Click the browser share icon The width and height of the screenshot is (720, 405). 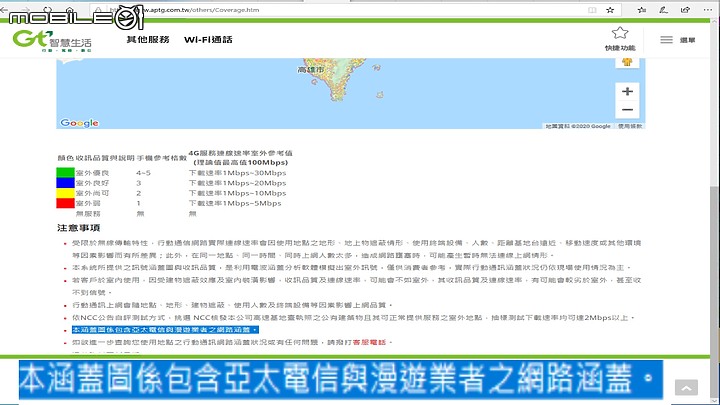685,10
